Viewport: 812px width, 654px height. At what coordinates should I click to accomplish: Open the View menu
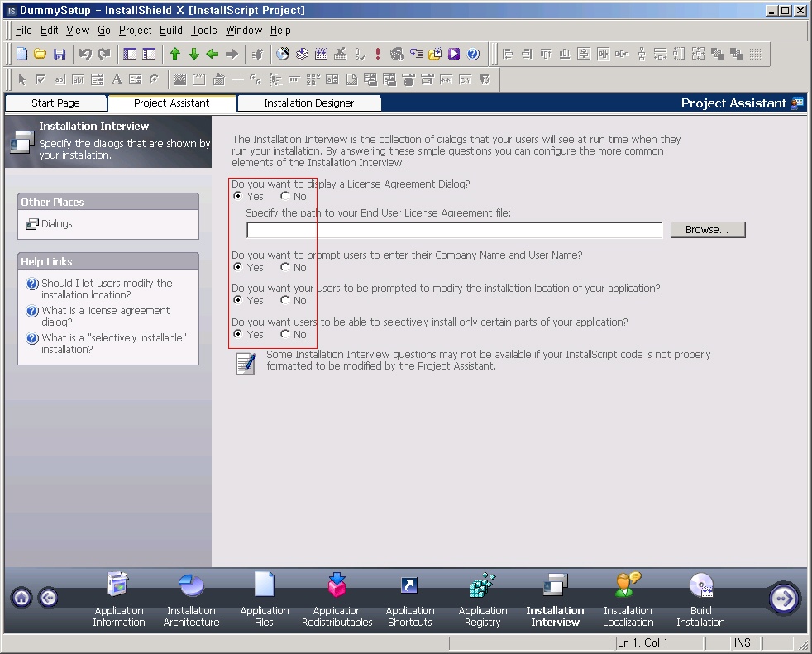coord(78,30)
